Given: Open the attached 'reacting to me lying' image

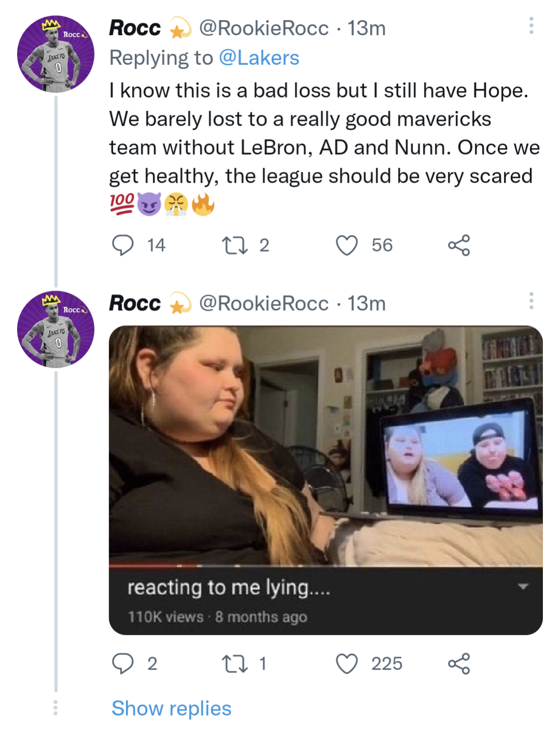Looking at the screenshot, I should (325, 446).
